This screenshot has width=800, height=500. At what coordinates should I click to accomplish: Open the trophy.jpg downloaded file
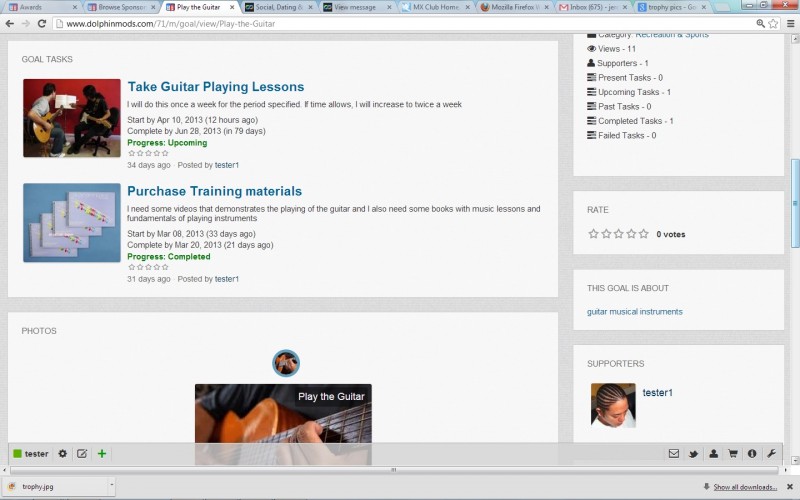[54, 487]
